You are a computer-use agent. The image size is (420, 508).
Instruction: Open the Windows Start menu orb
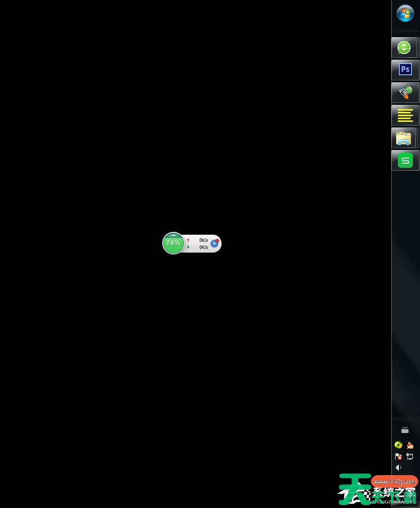405,13
